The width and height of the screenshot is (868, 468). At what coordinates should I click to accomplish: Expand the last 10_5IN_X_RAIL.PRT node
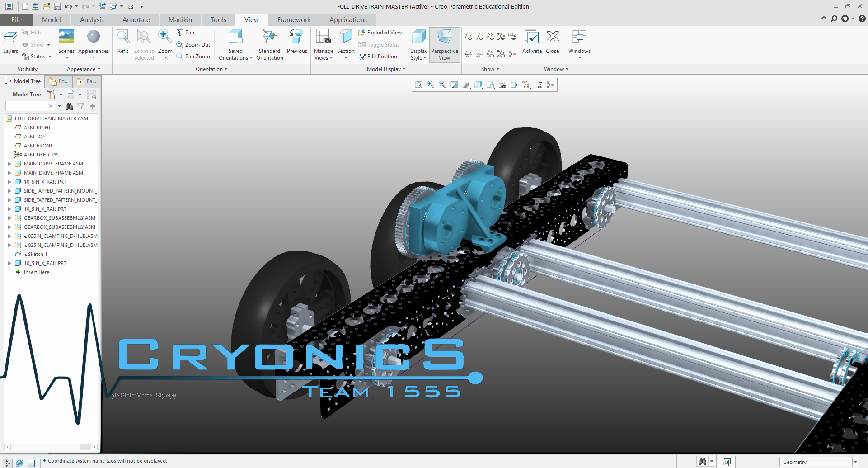coord(9,263)
